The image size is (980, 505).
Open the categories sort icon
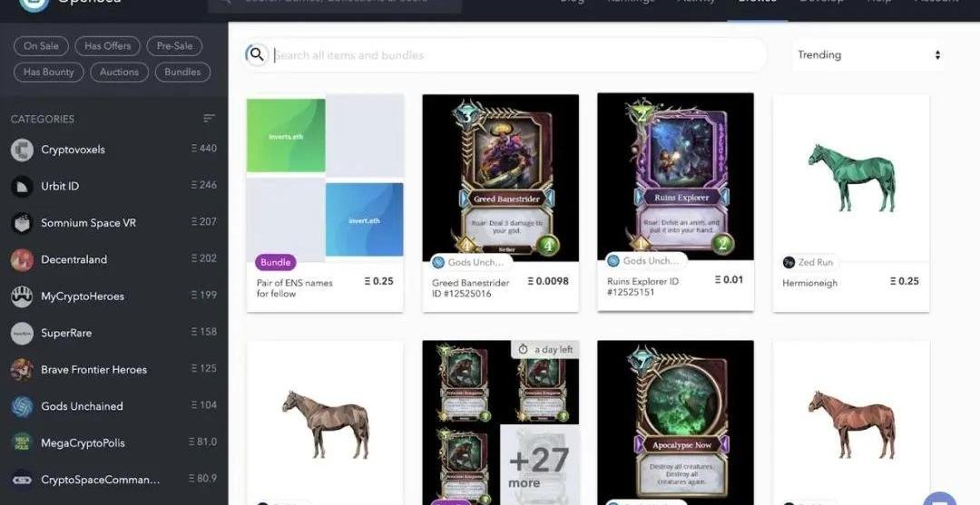pos(209,119)
